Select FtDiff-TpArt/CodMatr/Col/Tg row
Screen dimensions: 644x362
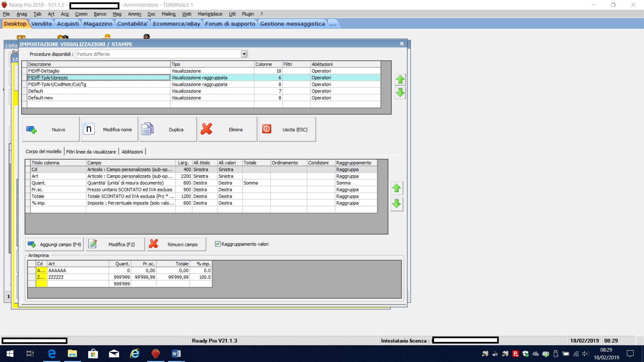[201, 84]
